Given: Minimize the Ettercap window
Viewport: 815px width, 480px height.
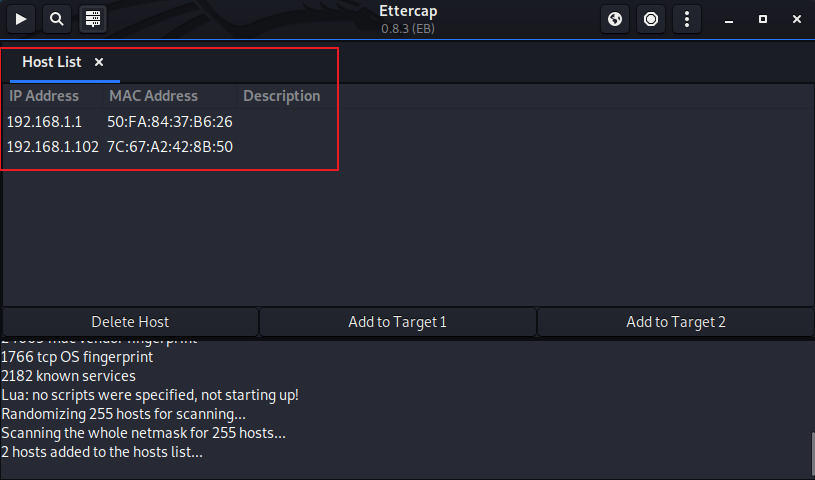Looking at the screenshot, I should coord(729,19).
